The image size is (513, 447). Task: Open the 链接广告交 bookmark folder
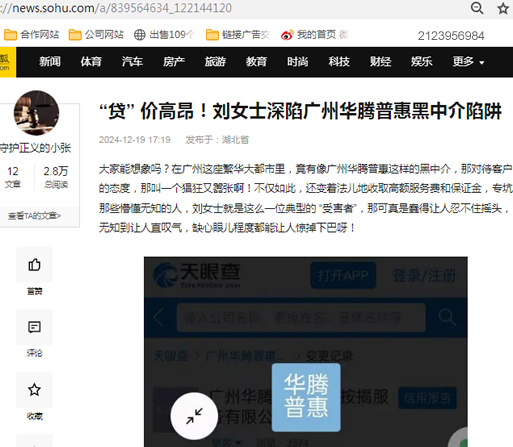(x=238, y=34)
